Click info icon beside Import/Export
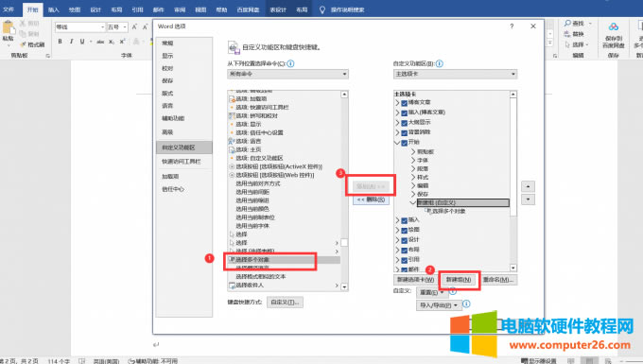643x364 pixels. 466,303
